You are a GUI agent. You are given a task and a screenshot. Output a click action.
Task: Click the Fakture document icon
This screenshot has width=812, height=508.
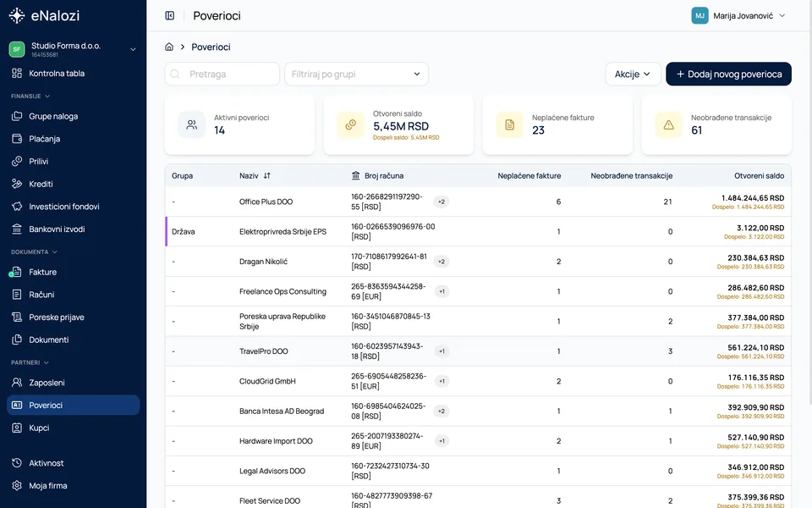[x=17, y=272]
